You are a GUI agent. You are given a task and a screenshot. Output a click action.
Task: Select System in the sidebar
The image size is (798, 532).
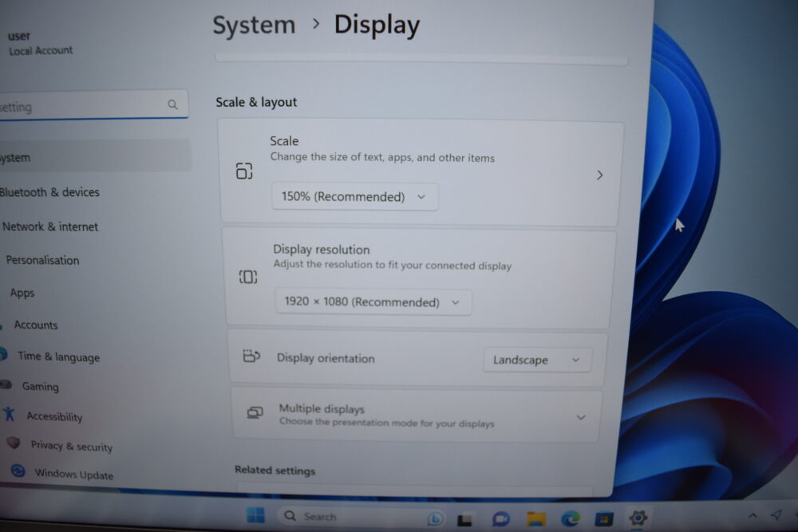[95, 156]
